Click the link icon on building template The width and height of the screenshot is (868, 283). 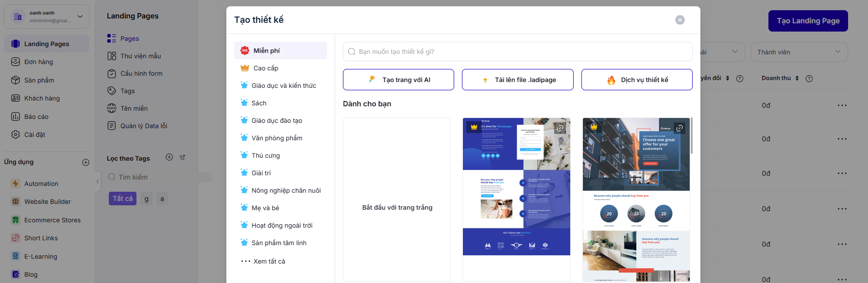(x=680, y=128)
